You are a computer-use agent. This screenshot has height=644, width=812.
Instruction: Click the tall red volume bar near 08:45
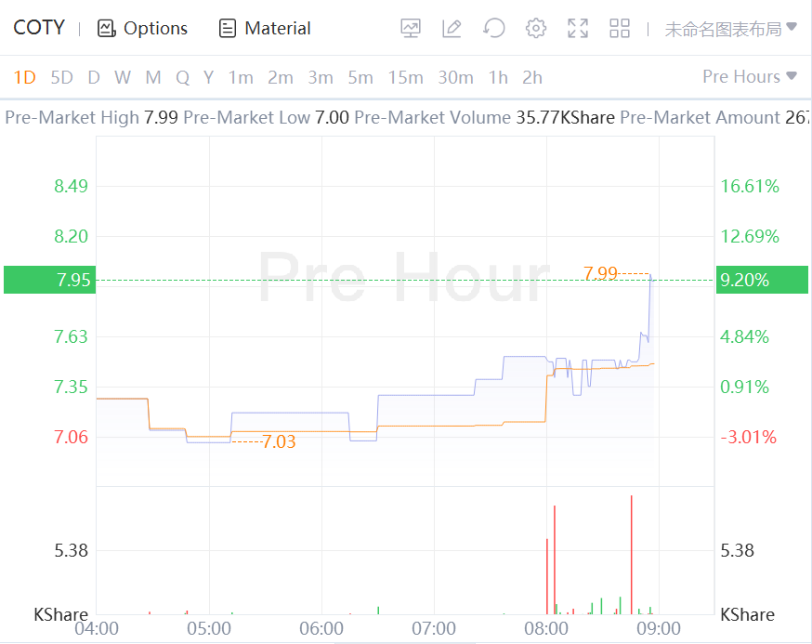click(632, 555)
